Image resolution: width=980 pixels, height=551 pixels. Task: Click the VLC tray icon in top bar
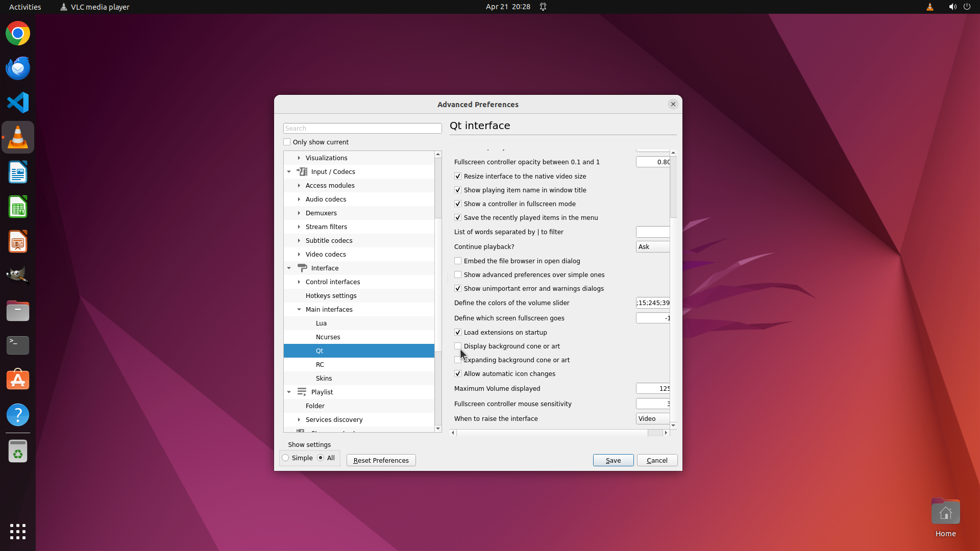(929, 7)
